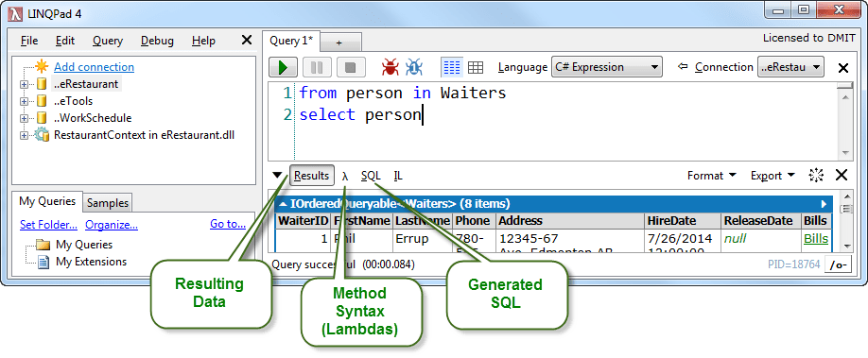
Task: Open the Connection dropdown (..eRestau)
Action: 790,67
